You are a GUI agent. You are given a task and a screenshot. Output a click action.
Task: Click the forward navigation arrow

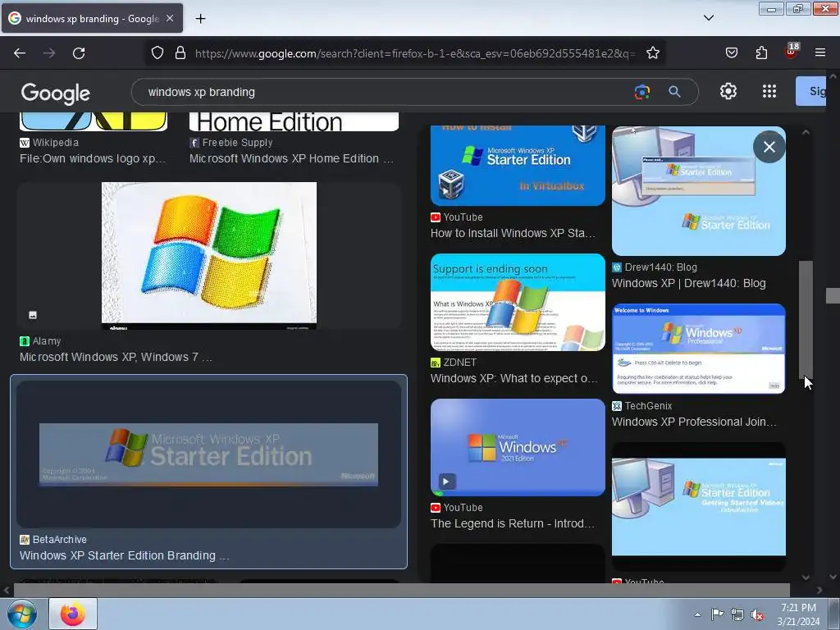(49, 53)
